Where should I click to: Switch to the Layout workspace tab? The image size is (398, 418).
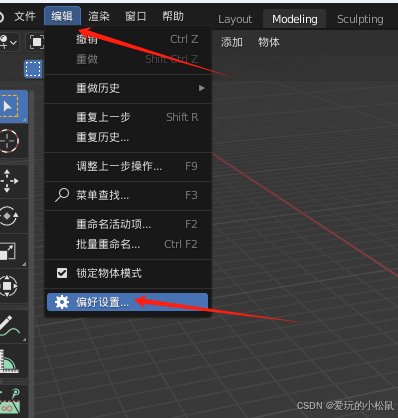coord(235,19)
